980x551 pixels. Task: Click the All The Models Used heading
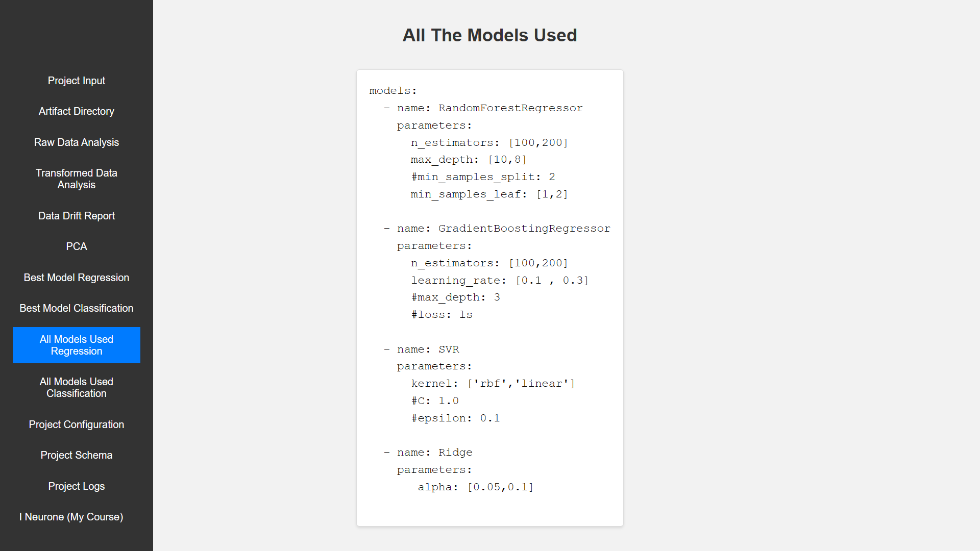[x=489, y=35]
